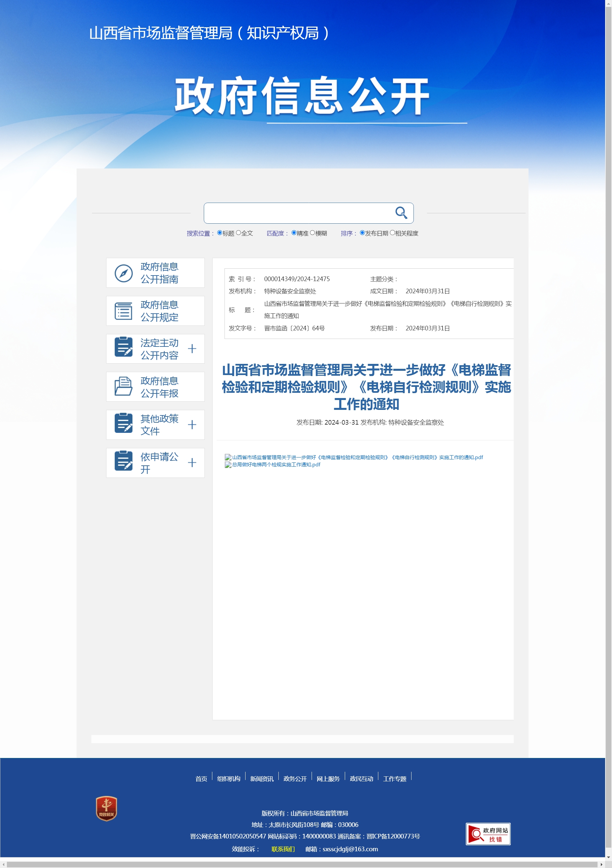
Task: Expand 依申请公开 section plus sign
Action: pos(192,463)
